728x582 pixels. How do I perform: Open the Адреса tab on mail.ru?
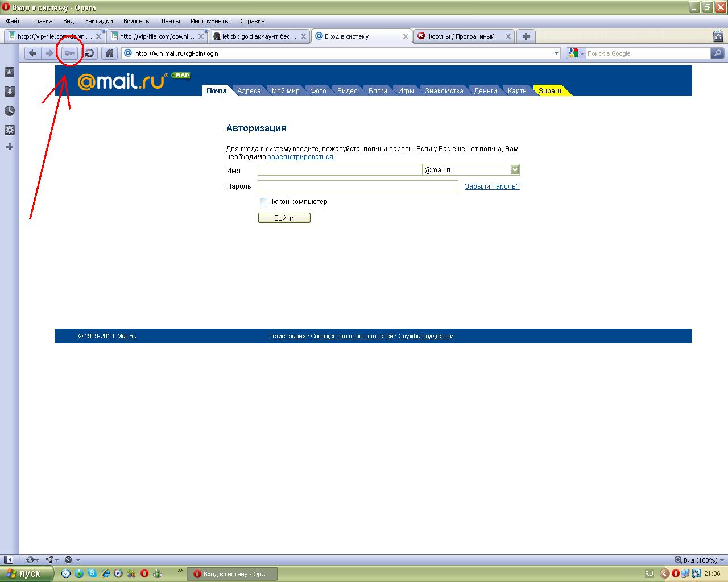249,90
